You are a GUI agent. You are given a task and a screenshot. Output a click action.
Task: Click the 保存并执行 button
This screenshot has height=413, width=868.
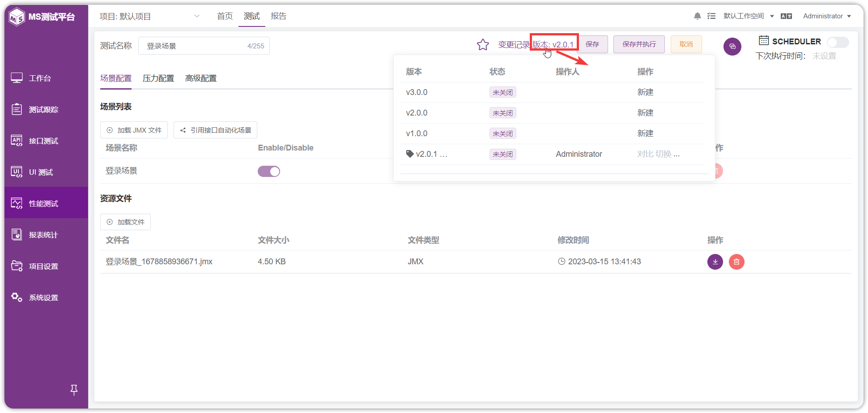point(639,44)
